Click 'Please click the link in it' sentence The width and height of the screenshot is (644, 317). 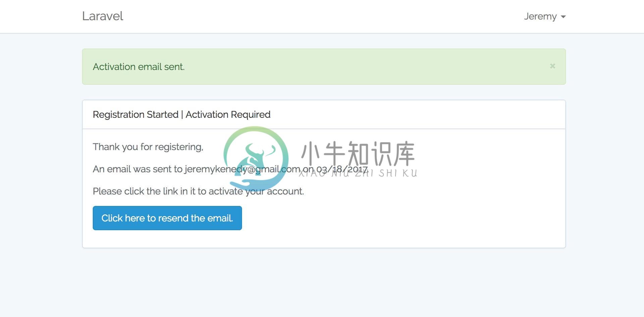click(198, 191)
